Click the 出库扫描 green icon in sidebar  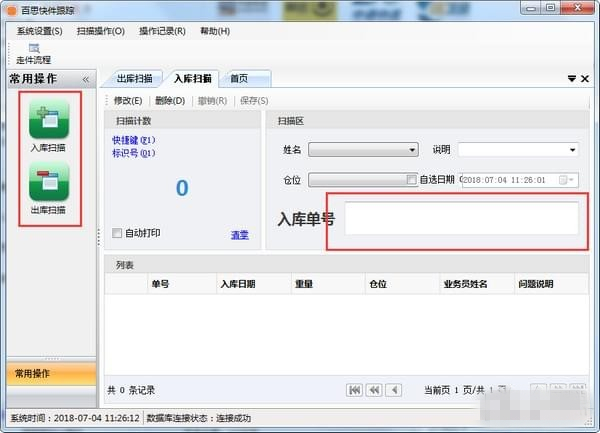[49, 182]
